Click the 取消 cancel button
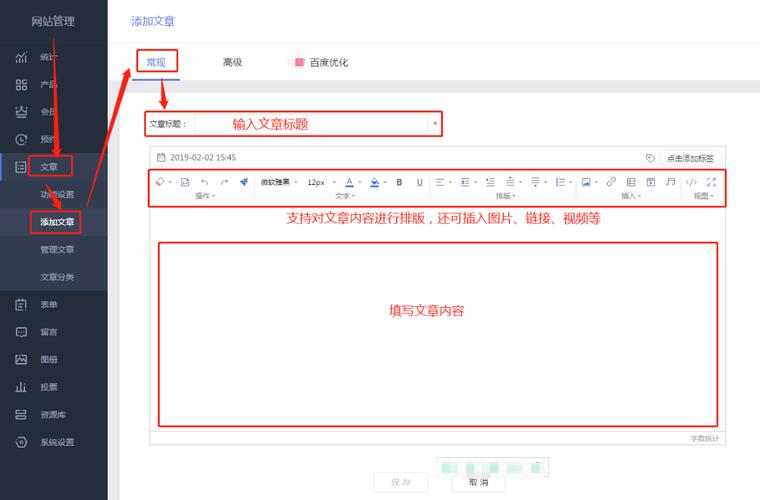 click(478, 483)
